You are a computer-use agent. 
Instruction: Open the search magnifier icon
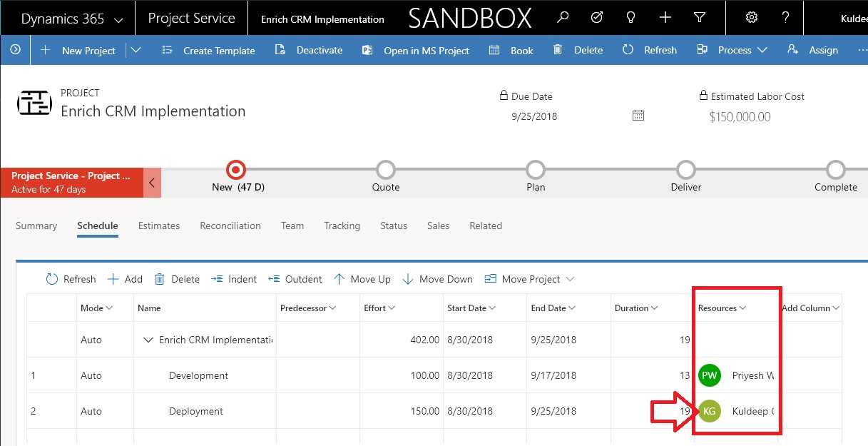point(563,17)
